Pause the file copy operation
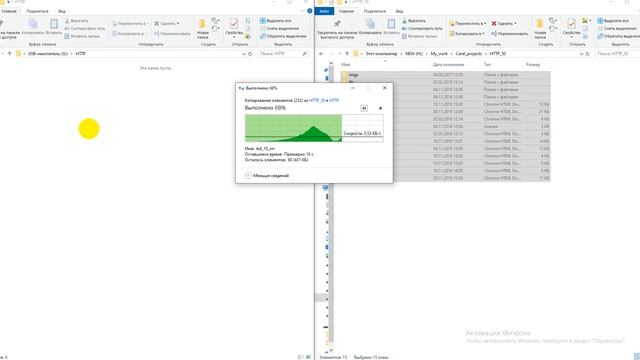This screenshot has width=640, height=360. pos(364,108)
